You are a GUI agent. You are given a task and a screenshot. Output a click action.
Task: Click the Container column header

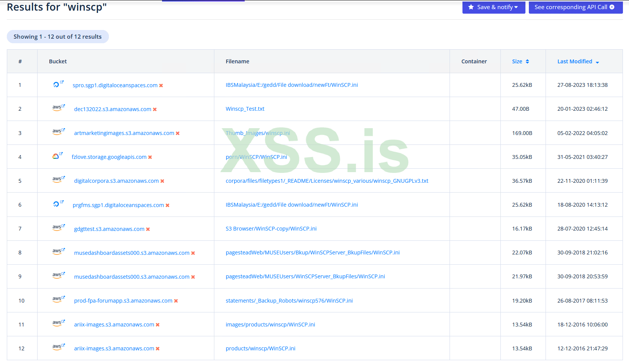click(x=474, y=61)
